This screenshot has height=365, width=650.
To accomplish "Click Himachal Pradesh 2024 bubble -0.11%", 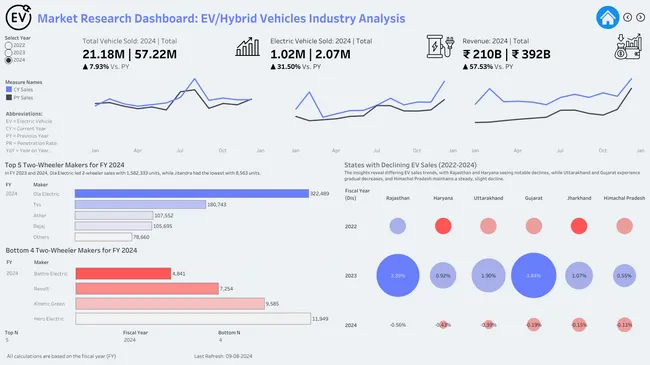I will [x=624, y=325].
